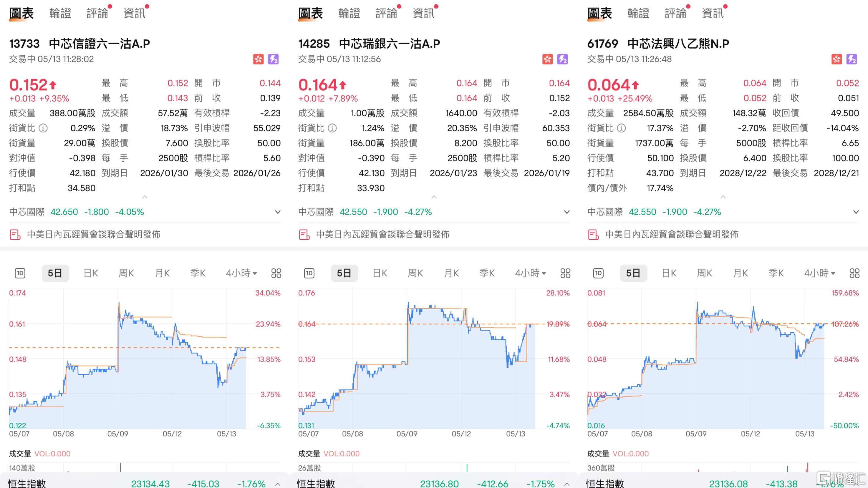Tap the 61769 five-day price chart
Viewport: 868px width, 488px height.
coord(723,359)
